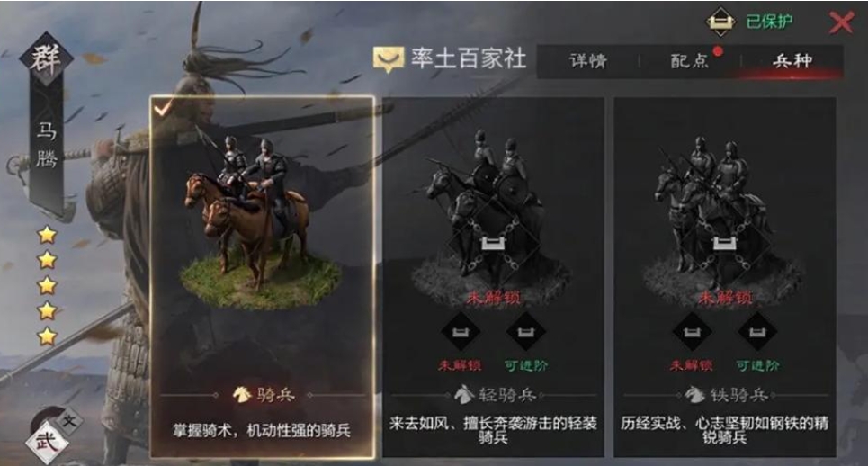Click the 马腾 general name banner

47,145
